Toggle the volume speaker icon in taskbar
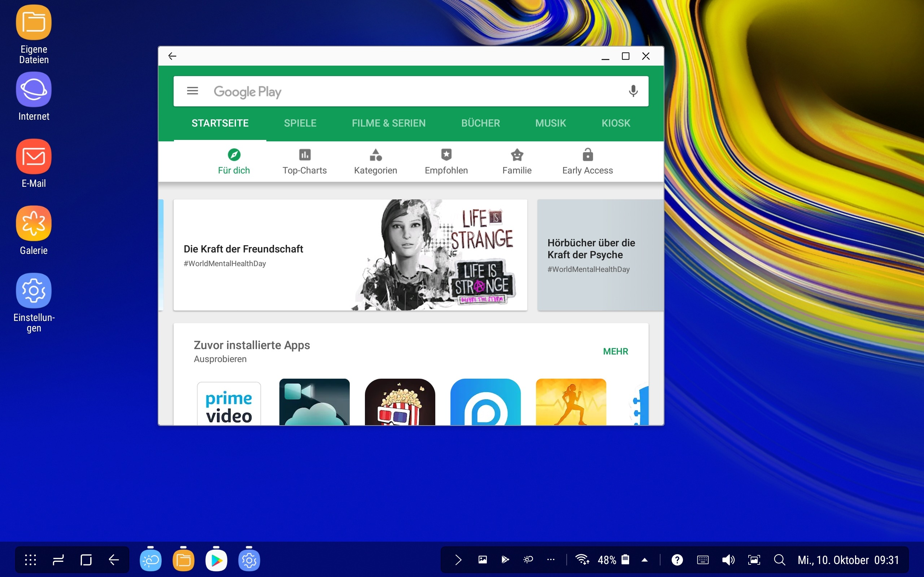The image size is (924, 577). pos(728,560)
